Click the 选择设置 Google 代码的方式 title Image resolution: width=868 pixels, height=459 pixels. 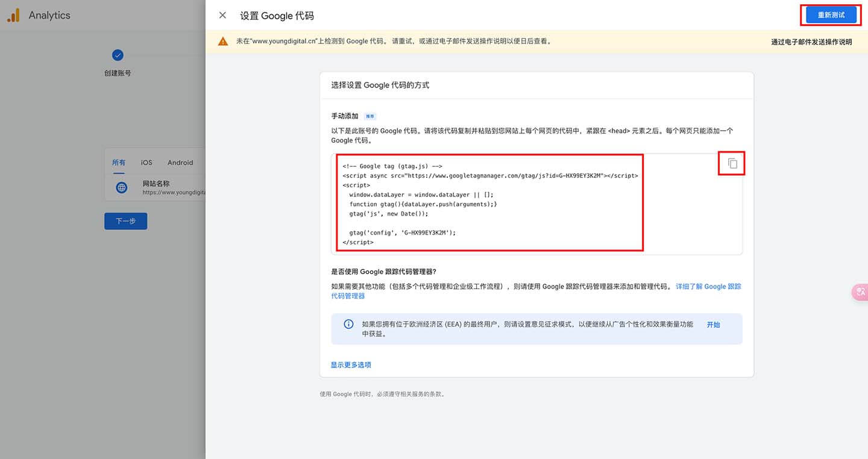pos(380,85)
